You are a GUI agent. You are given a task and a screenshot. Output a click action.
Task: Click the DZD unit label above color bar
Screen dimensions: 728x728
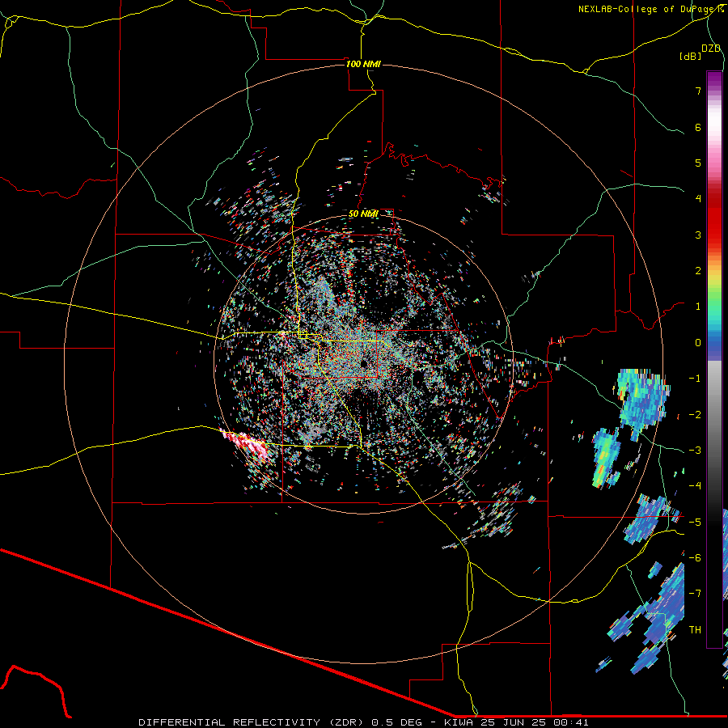(711, 49)
